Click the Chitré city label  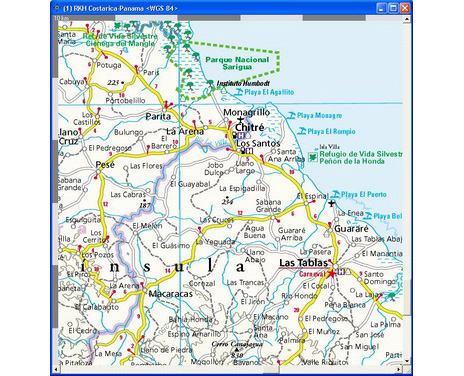coord(250,128)
